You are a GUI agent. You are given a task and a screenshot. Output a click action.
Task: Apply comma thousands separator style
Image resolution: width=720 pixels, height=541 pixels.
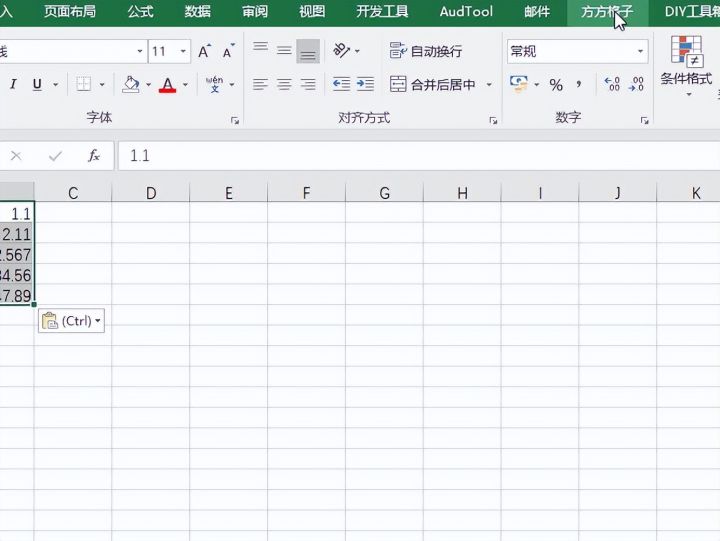[579, 85]
